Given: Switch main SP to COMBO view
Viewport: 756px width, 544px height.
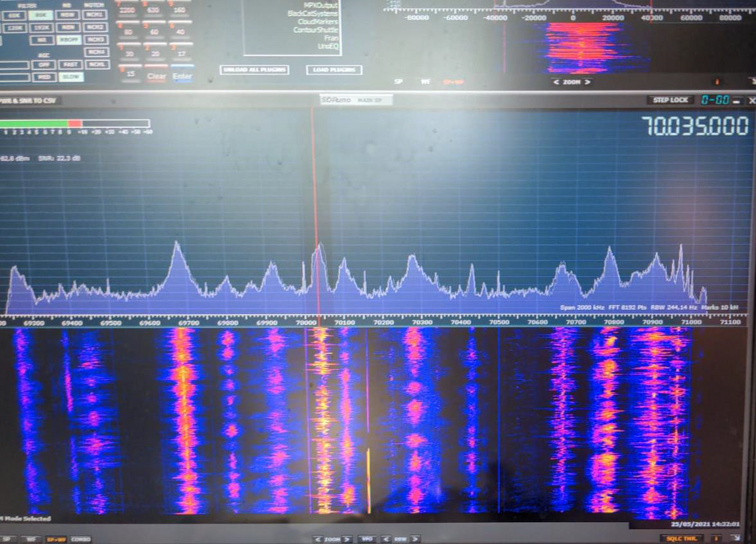Looking at the screenshot, I should coord(80,539).
